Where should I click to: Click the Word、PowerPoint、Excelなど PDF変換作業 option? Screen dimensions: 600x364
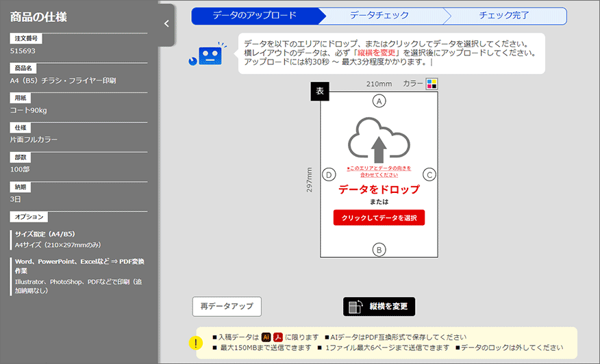(79, 266)
